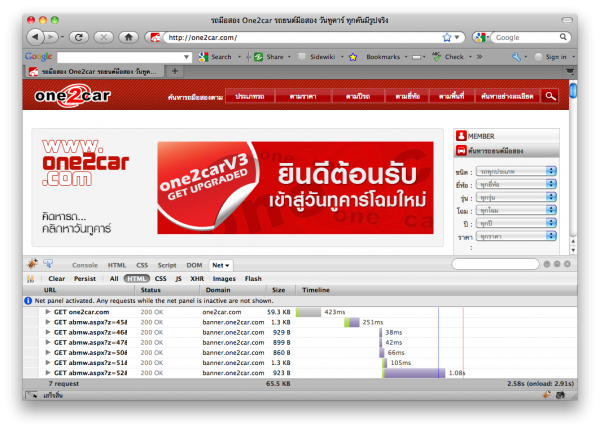Click the red magnifier search icon
The image size is (600, 431).
click(x=551, y=96)
